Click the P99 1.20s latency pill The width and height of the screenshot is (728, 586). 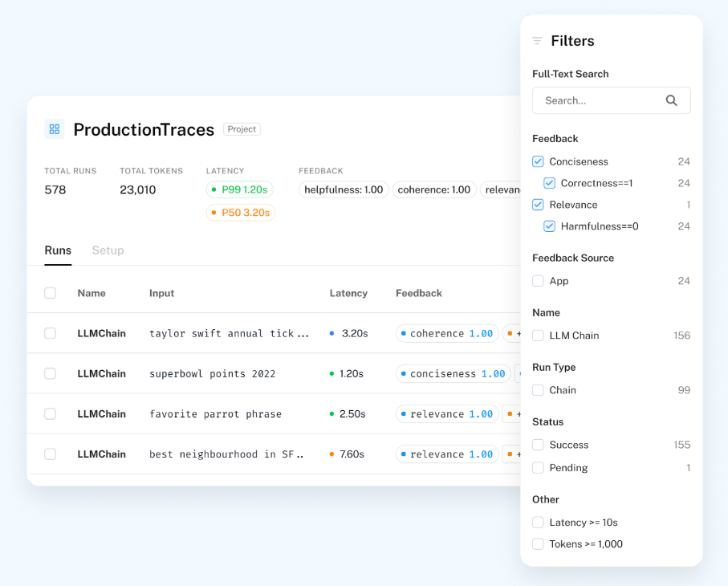tap(239, 189)
